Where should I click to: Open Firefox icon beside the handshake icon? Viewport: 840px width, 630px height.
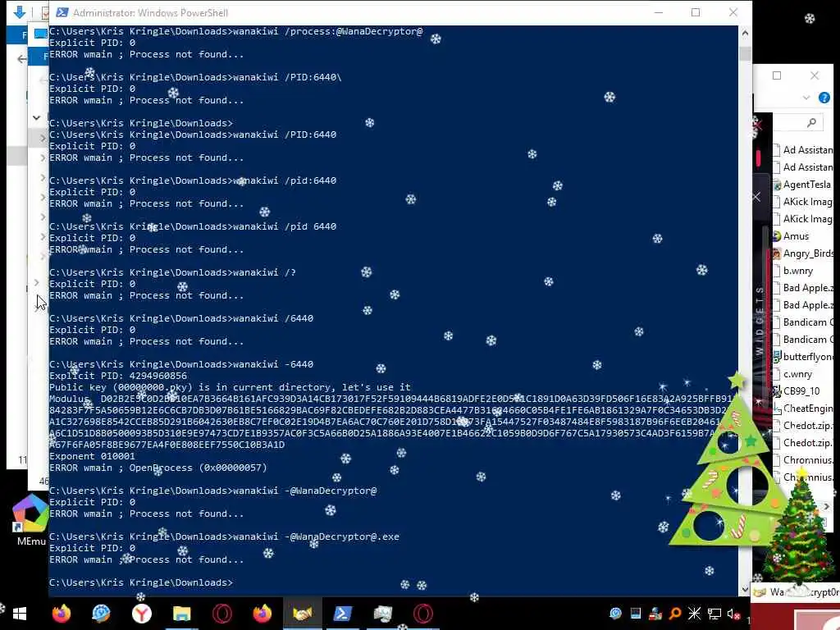tap(262, 614)
